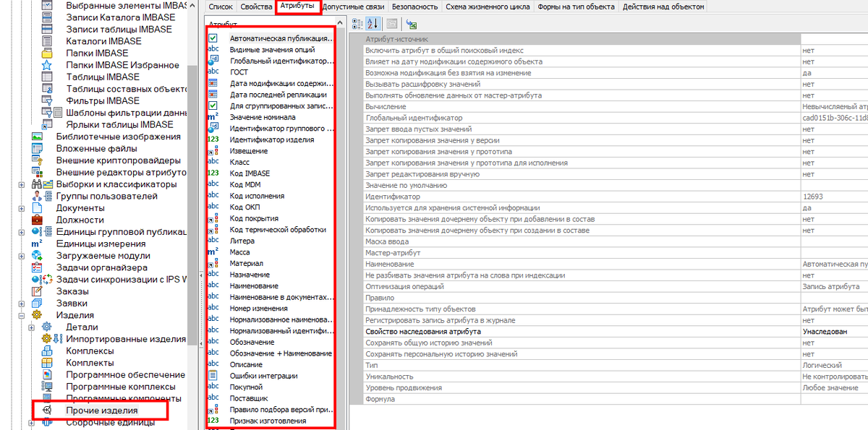This screenshot has width=868, height=430.
Task: Click the binoculars icon of Выборки и классификаторы
Action: (x=38, y=184)
